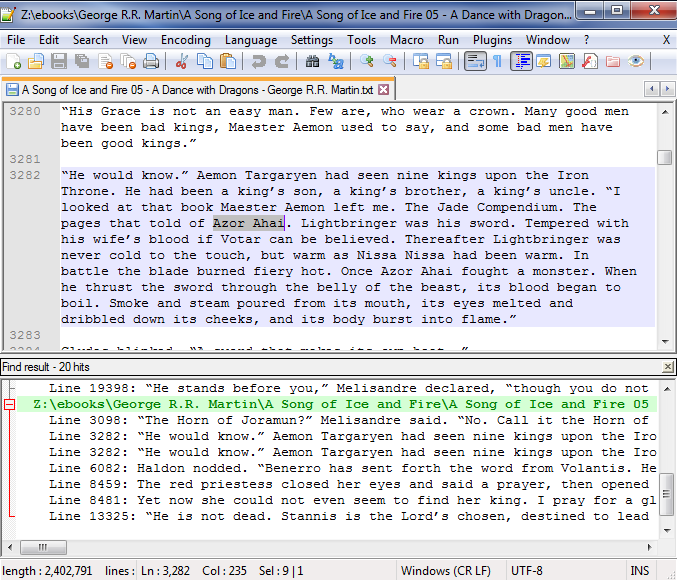Open the Encoding menu
The width and height of the screenshot is (677, 581).
coord(186,40)
